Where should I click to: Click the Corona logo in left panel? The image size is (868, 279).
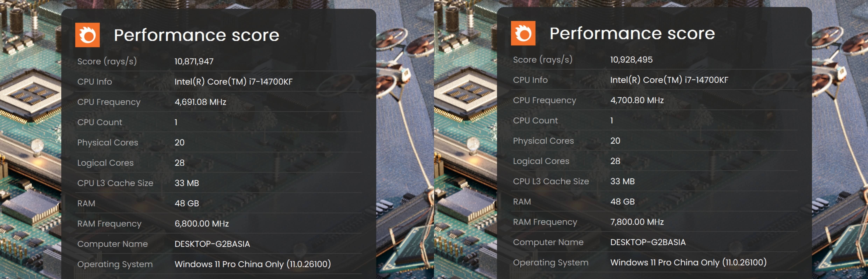pyautogui.click(x=87, y=35)
